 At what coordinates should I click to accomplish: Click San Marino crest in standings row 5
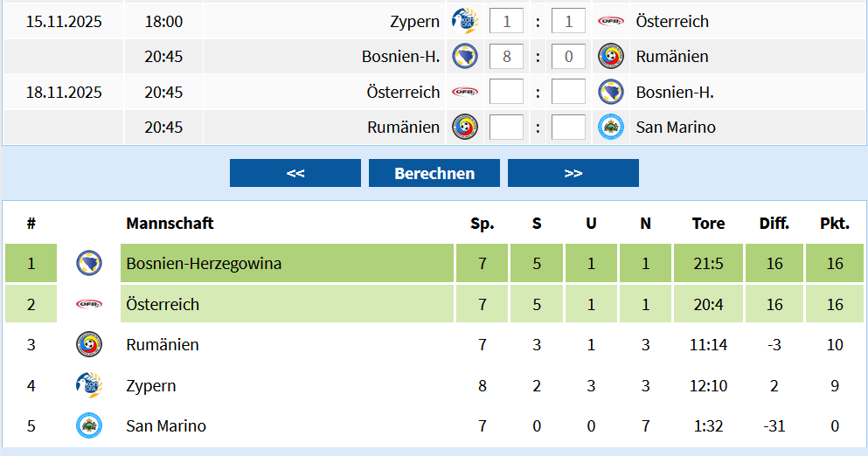click(x=88, y=426)
